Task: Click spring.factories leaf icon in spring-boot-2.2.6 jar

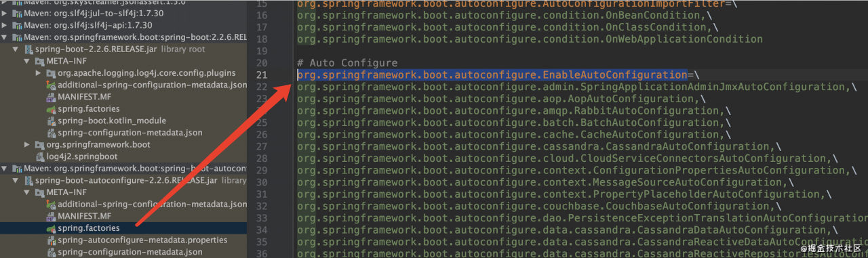Action: [x=51, y=108]
